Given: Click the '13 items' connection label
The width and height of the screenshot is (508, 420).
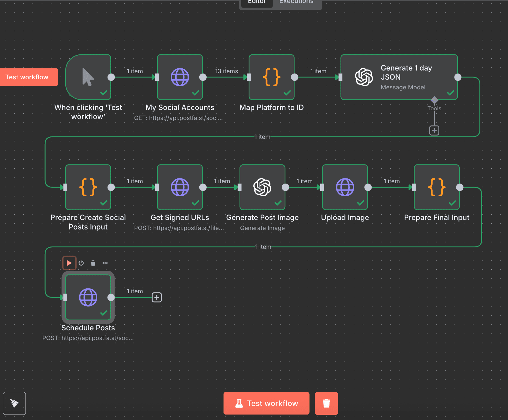Looking at the screenshot, I should click(227, 71).
